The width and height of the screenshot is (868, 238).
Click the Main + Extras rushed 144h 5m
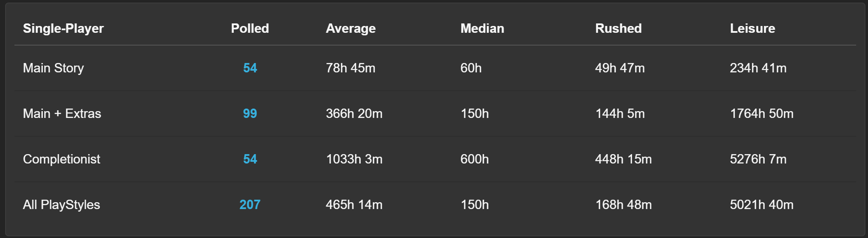click(x=620, y=114)
